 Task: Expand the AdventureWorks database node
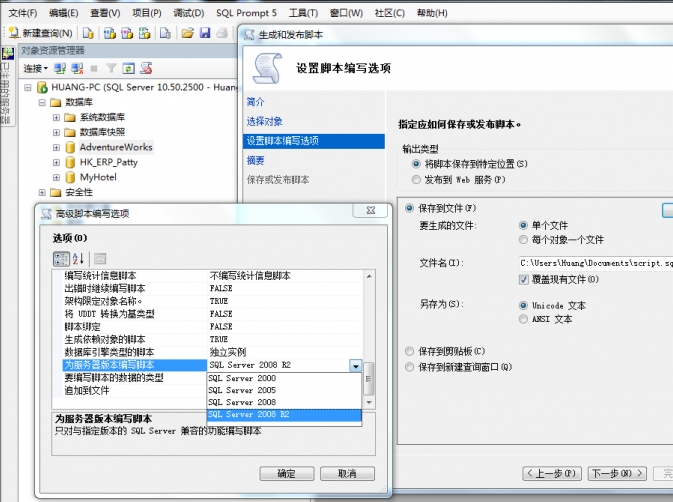coord(56,147)
